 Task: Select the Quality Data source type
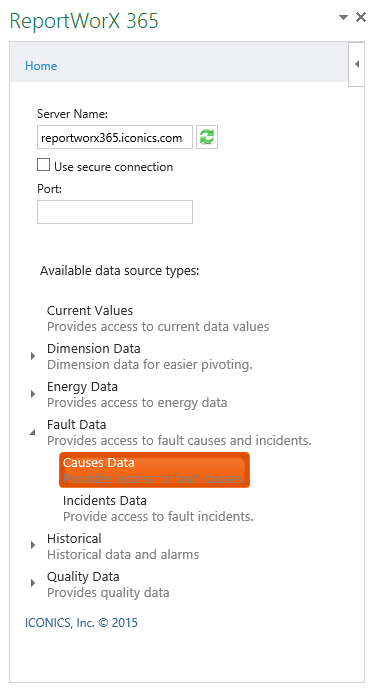[108, 584]
